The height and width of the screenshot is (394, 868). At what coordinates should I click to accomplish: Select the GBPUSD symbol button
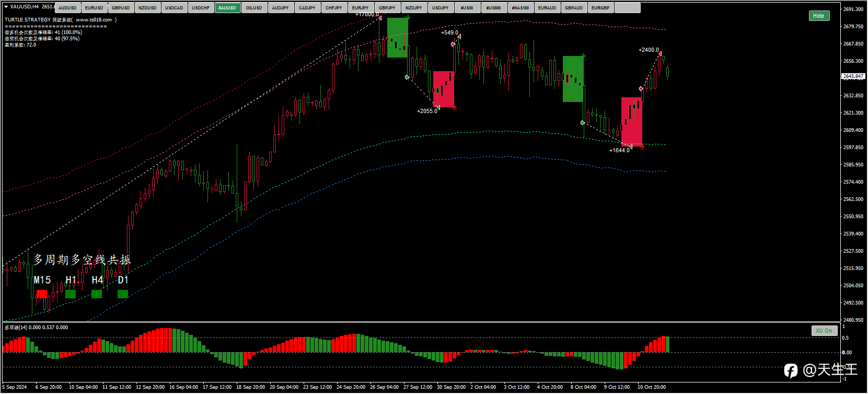[x=121, y=8]
